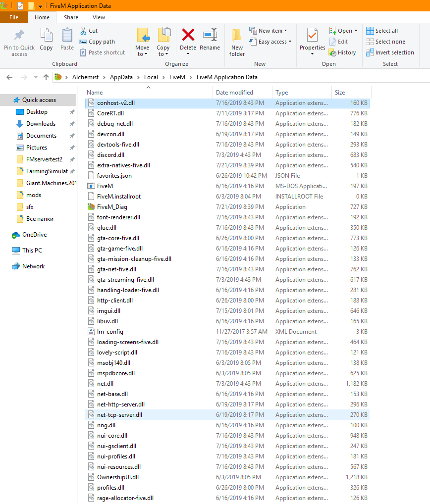Select the favorites.json file
This screenshot has width=430, height=504.
[228, 175]
